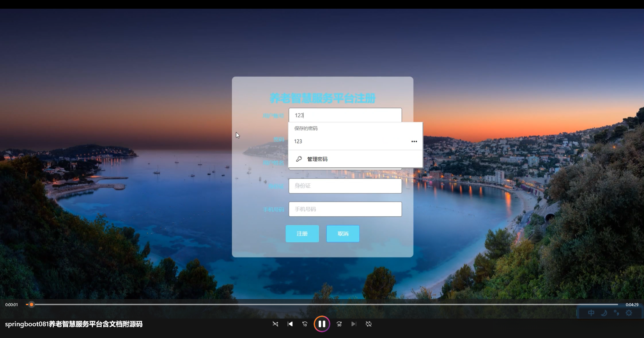Focus the 身份证 input field
644x338 pixels.
click(345, 186)
